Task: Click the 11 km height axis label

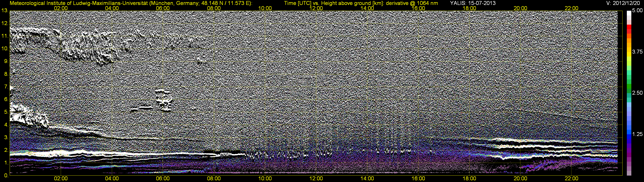Action: click(5, 36)
